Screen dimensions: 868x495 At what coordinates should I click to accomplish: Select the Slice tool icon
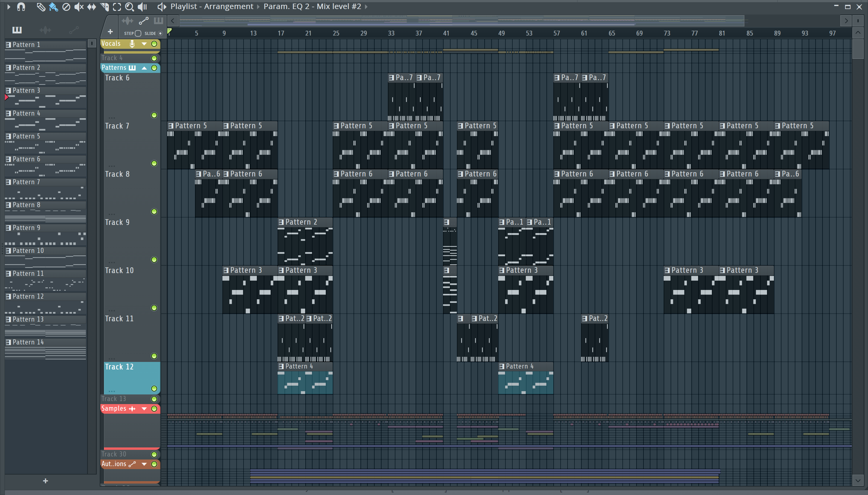105,7
